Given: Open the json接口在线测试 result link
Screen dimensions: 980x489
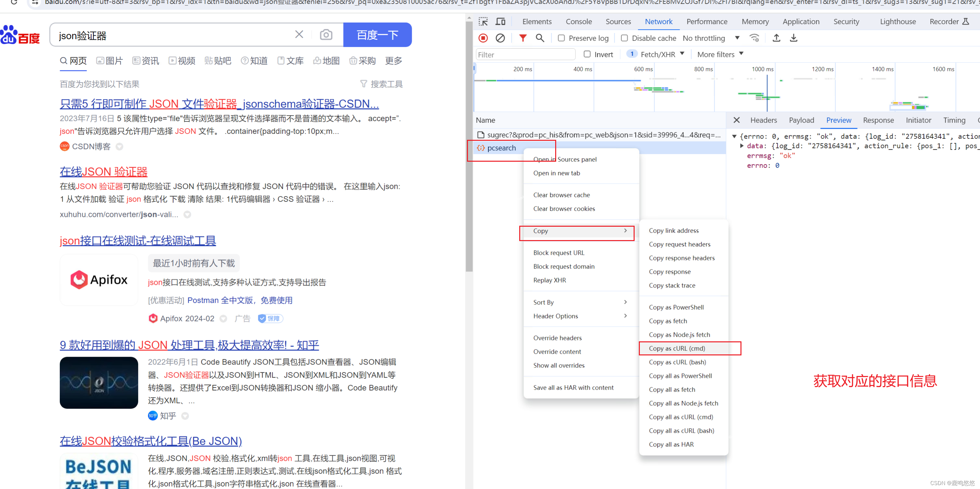Looking at the screenshot, I should pyautogui.click(x=138, y=240).
